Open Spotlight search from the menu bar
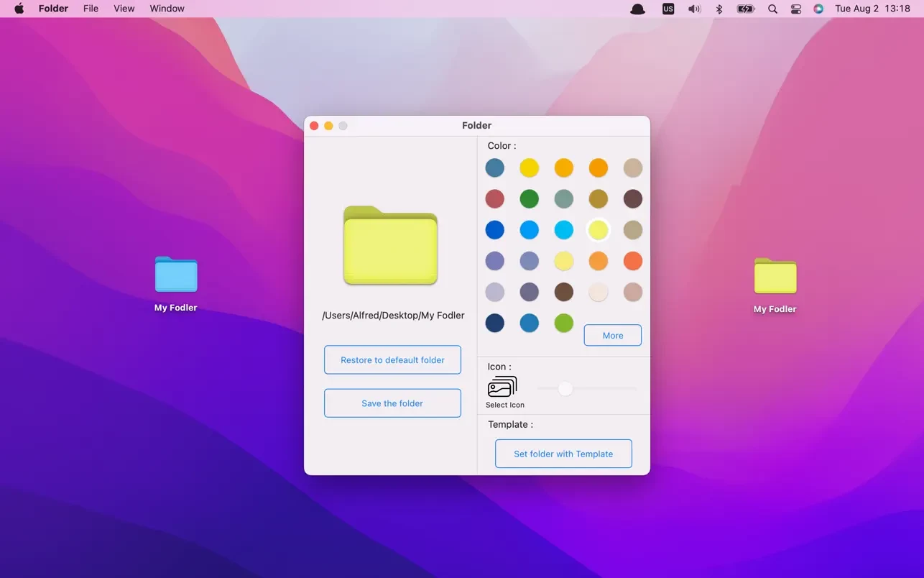 coord(772,9)
